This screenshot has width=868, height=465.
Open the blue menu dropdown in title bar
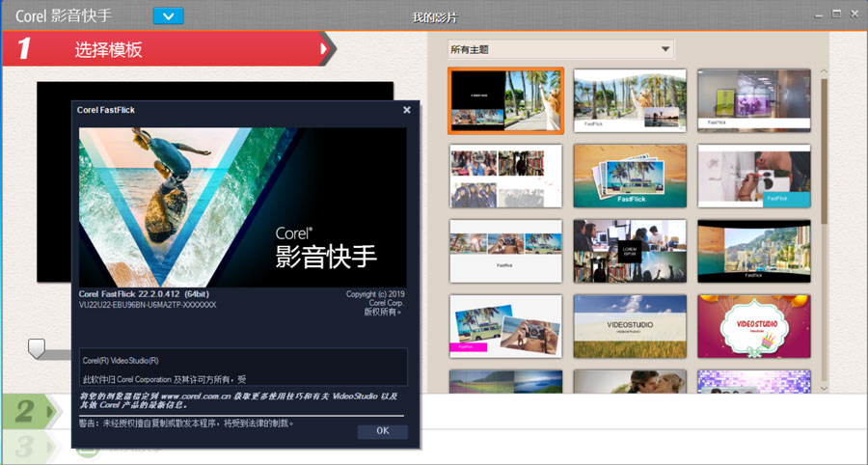[x=168, y=15]
